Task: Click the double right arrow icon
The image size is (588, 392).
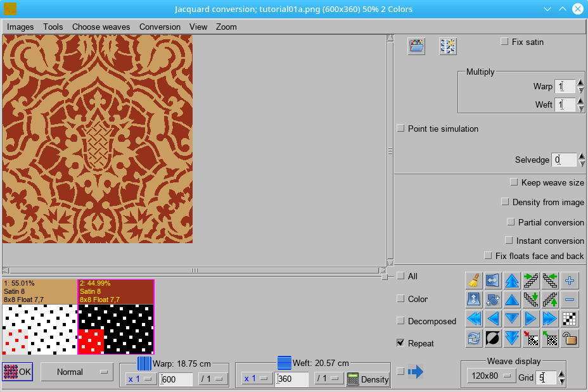Action: pos(550,319)
